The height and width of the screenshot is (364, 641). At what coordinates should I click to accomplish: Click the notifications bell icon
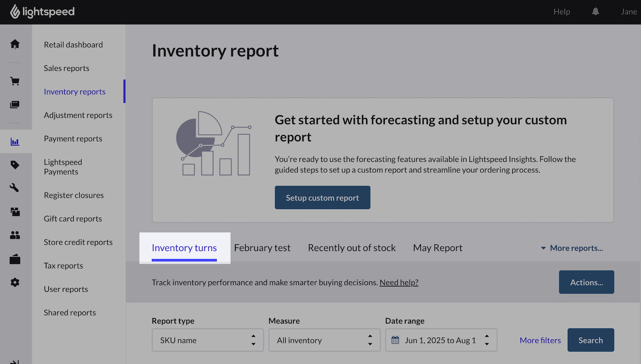pyautogui.click(x=595, y=11)
